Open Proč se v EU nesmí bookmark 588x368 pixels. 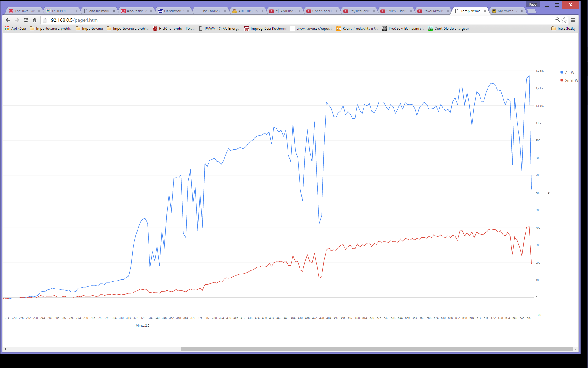(x=403, y=29)
